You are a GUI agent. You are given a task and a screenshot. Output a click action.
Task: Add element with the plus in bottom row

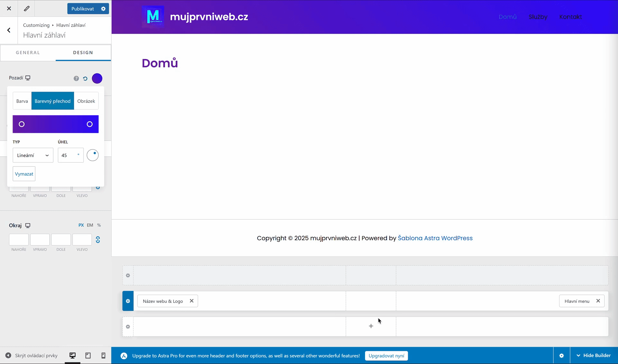pos(371,326)
